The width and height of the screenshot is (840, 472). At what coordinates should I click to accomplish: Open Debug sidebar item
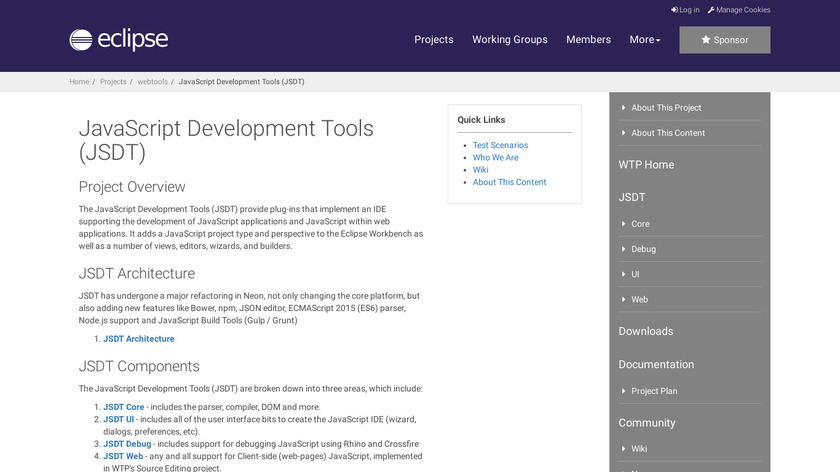pos(690,249)
